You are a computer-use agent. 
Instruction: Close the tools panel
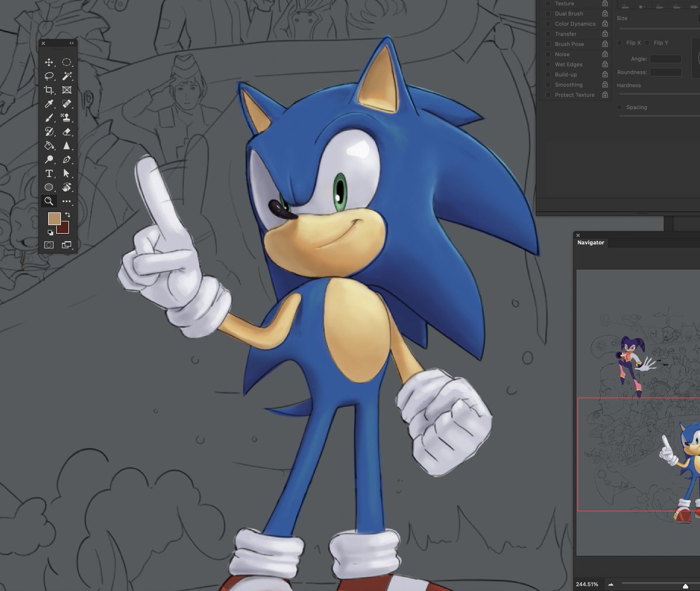pos(43,43)
